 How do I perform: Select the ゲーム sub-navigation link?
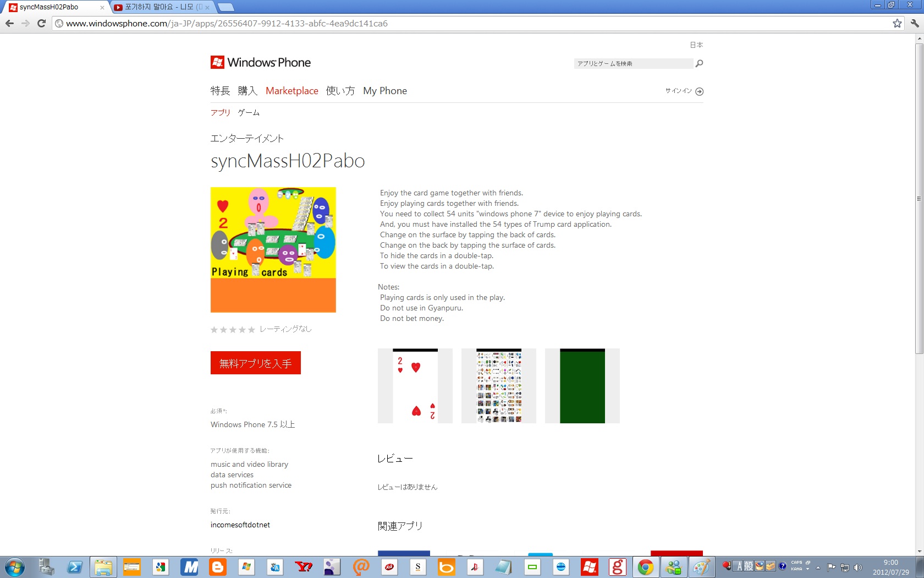tap(249, 112)
